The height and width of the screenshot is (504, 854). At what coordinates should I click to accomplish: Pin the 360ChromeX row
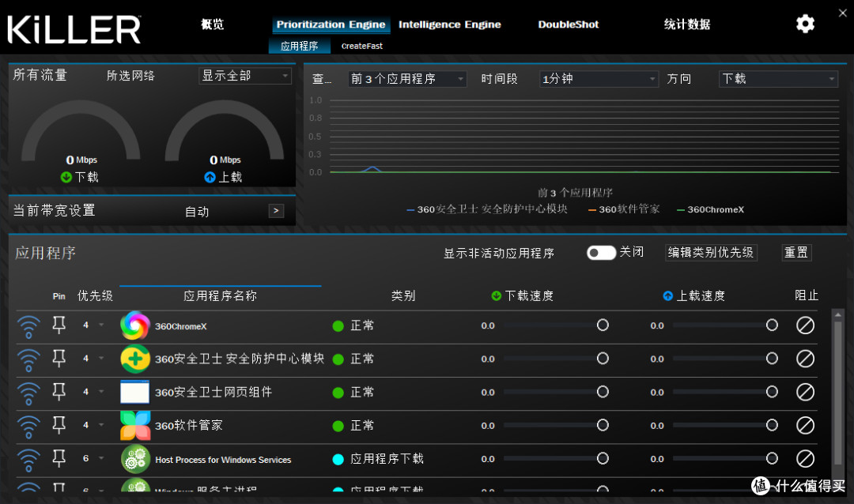(59, 325)
